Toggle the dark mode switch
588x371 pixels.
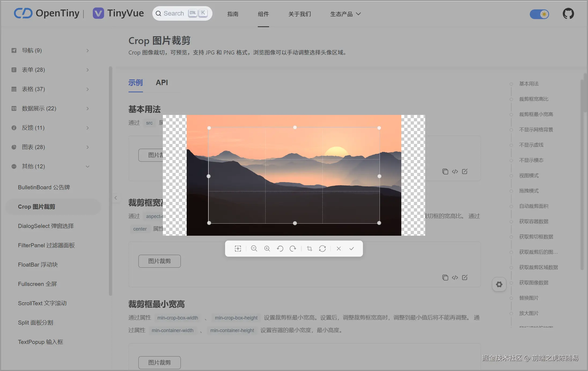[x=539, y=14]
